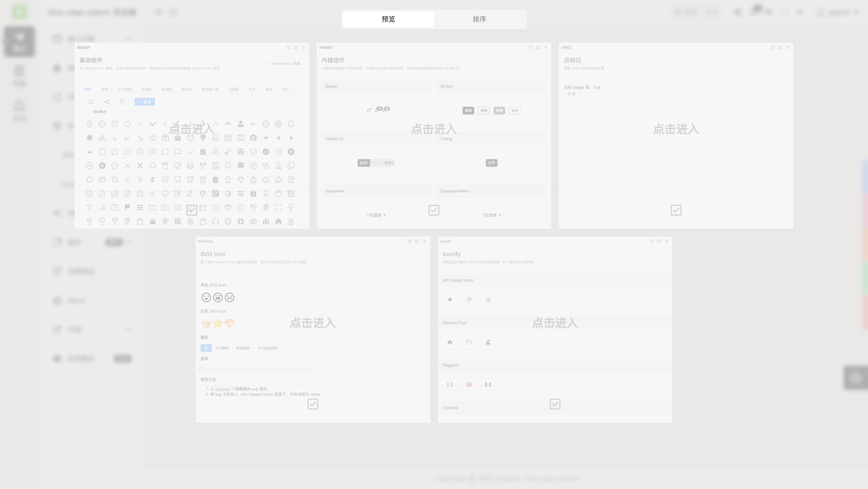This screenshot has width=868, height=489.
Task: Click the 旋转 slider handle
Action: (x=201, y=369)
